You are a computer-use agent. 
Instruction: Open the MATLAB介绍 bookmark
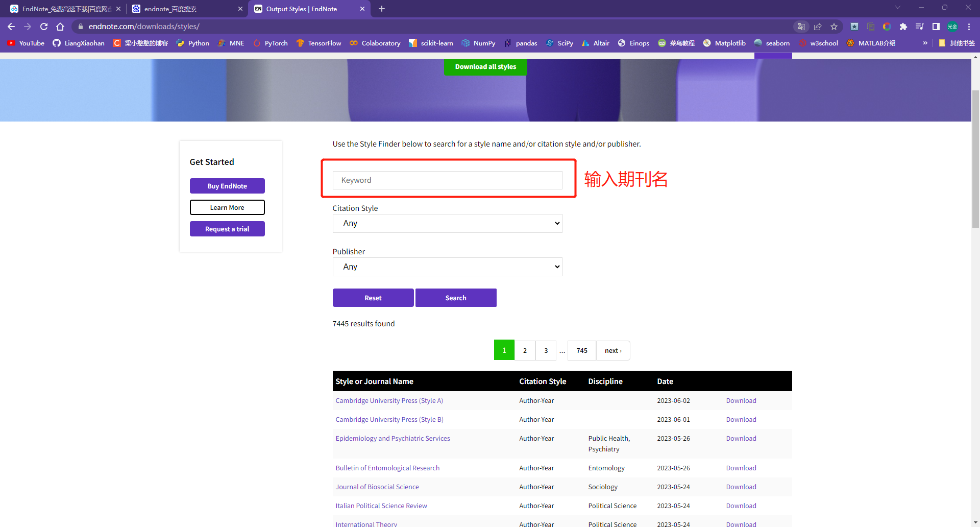coord(871,43)
